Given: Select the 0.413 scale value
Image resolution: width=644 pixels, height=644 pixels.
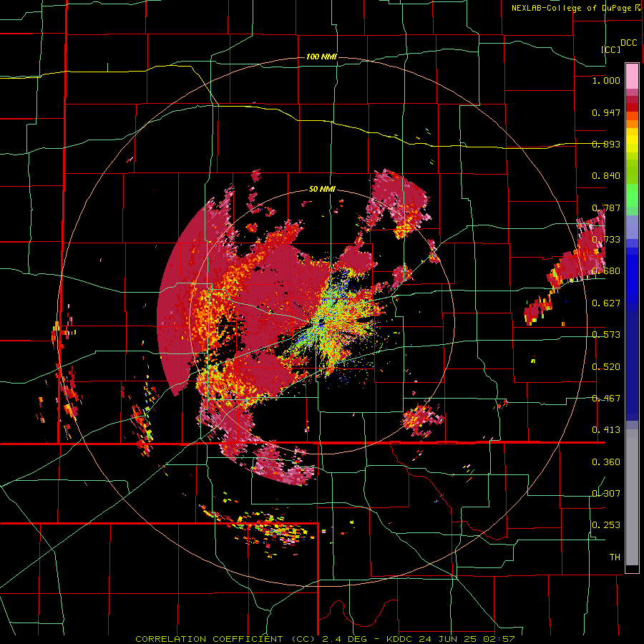Looking at the screenshot, I should pyautogui.click(x=606, y=430).
